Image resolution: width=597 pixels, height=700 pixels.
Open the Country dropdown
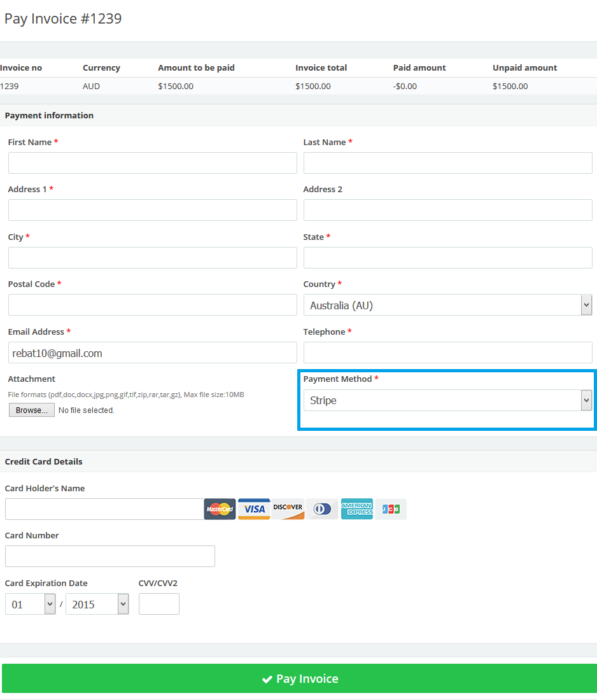(x=447, y=305)
